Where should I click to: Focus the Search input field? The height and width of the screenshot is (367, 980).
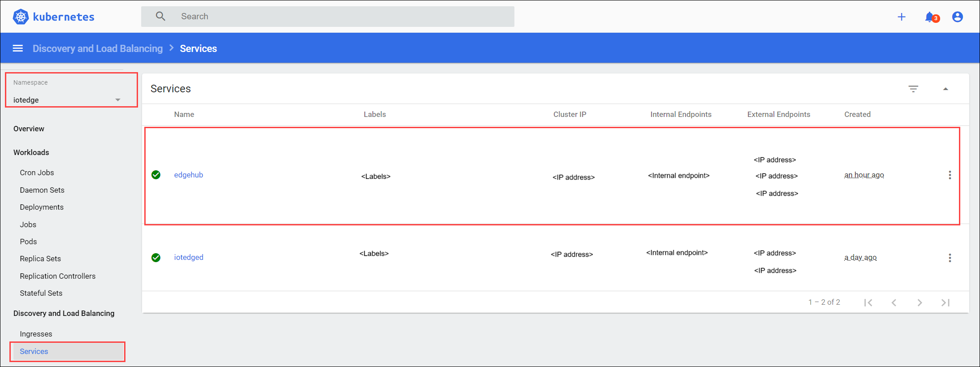pyautogui.click(x=328, y=17)
